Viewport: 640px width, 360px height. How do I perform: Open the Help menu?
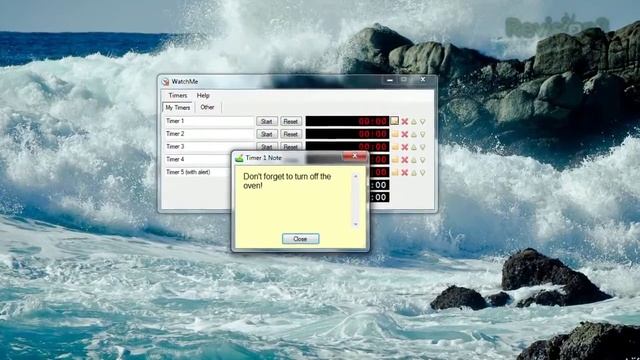click(203, 95)
